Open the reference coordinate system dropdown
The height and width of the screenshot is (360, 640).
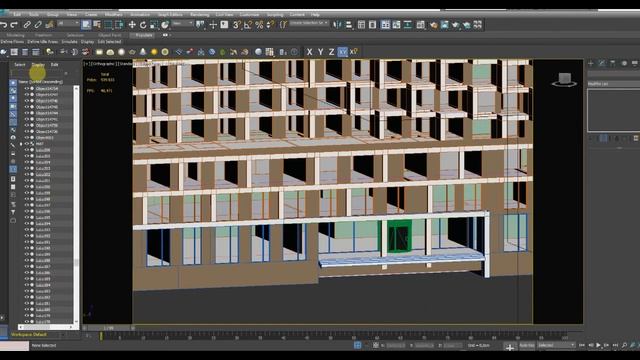click(182, 24)
